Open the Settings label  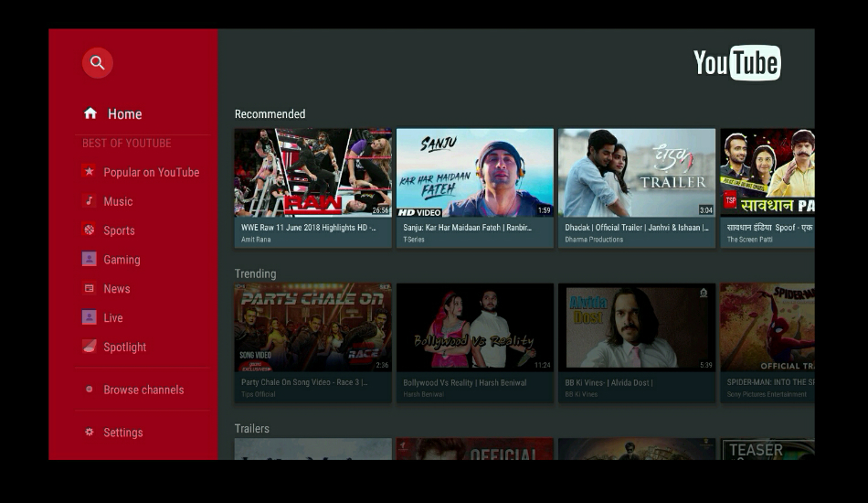(123, 433)
